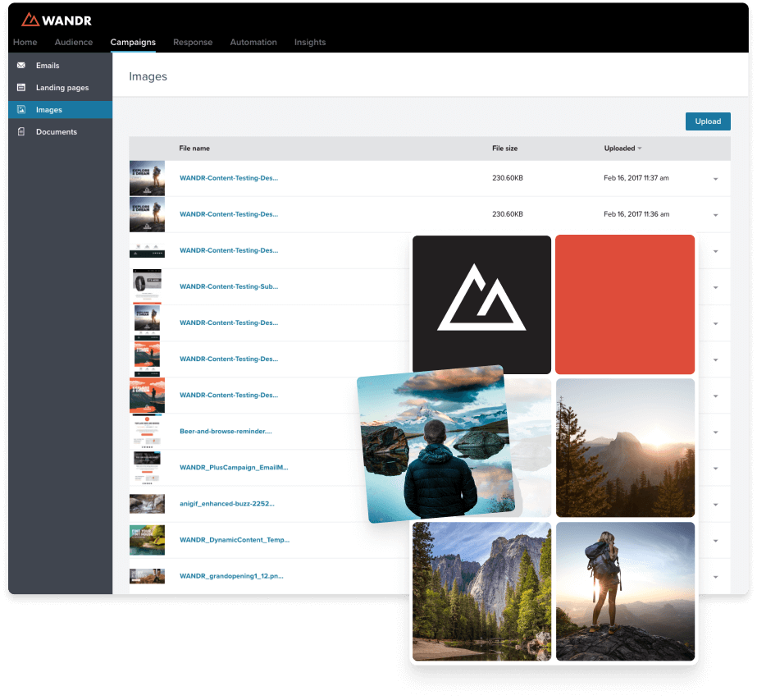Open the Audience tab
The width and height of the screenshot is (757, 700).
pyautogui.click(x=73, y=42)
